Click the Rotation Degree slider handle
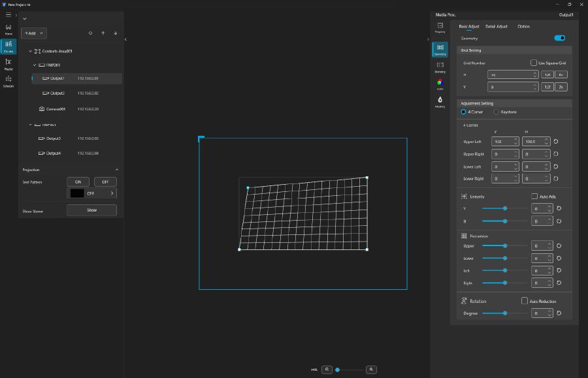This screenshot has width=588, height=378. (505, 313)
